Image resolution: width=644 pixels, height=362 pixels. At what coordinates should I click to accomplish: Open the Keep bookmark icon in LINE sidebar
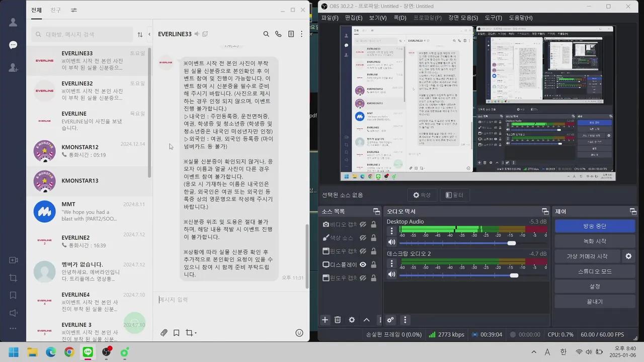click(x=13, y=296)
